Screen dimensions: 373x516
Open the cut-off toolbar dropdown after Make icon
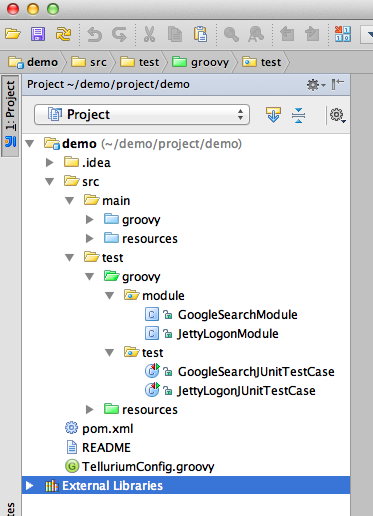367,34
